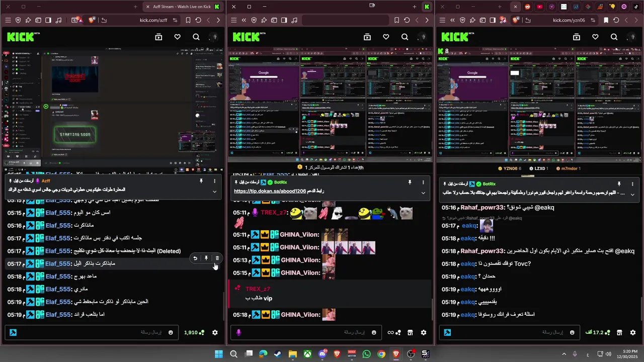The image size is (644, 362).
Task: Open search icon in middle window Kick header
Action: (x=405, y=37)
